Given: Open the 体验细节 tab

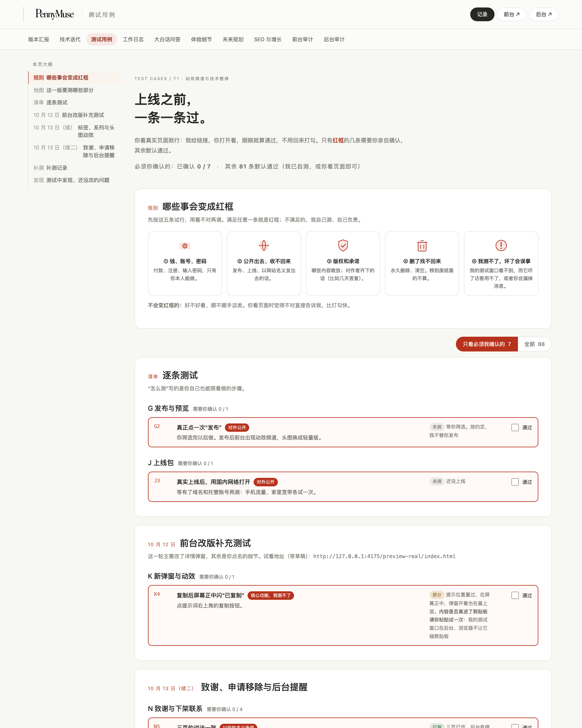Looking at the screenshot, I should coord(201,39).
